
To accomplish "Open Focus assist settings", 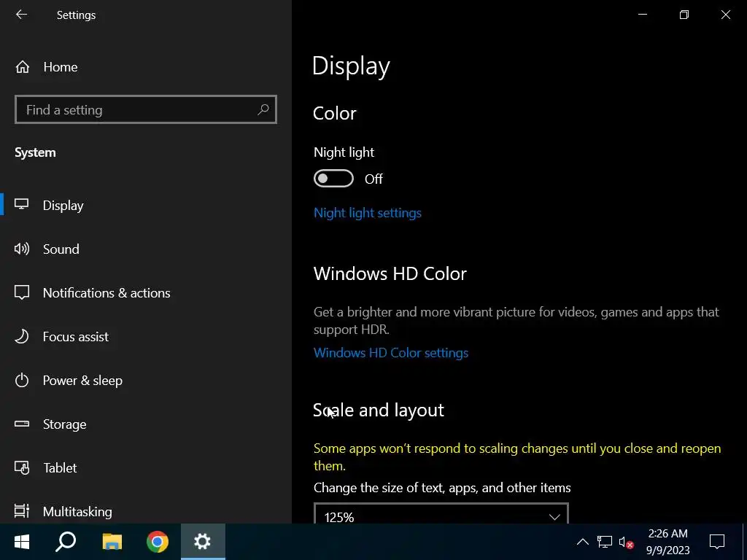I will (76, 337).
